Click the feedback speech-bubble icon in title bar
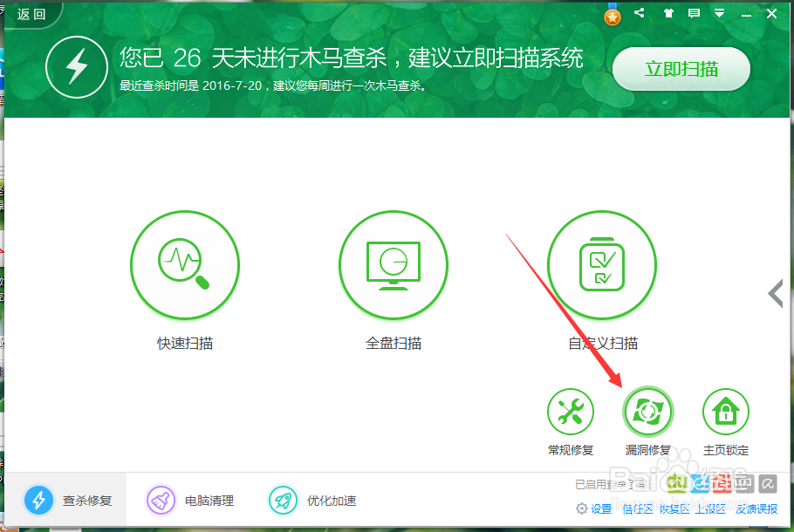 point(694,13)
